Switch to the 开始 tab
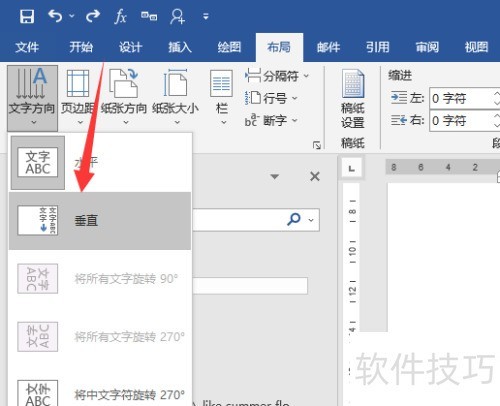 (81, 47)
